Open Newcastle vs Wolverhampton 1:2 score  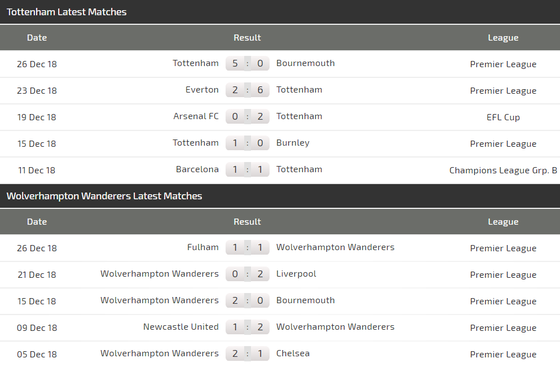(247, 327)
